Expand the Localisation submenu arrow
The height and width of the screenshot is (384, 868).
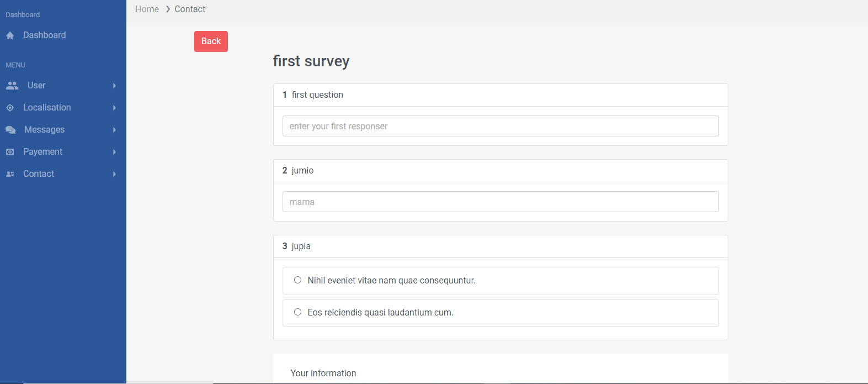[x=114, y=108]
